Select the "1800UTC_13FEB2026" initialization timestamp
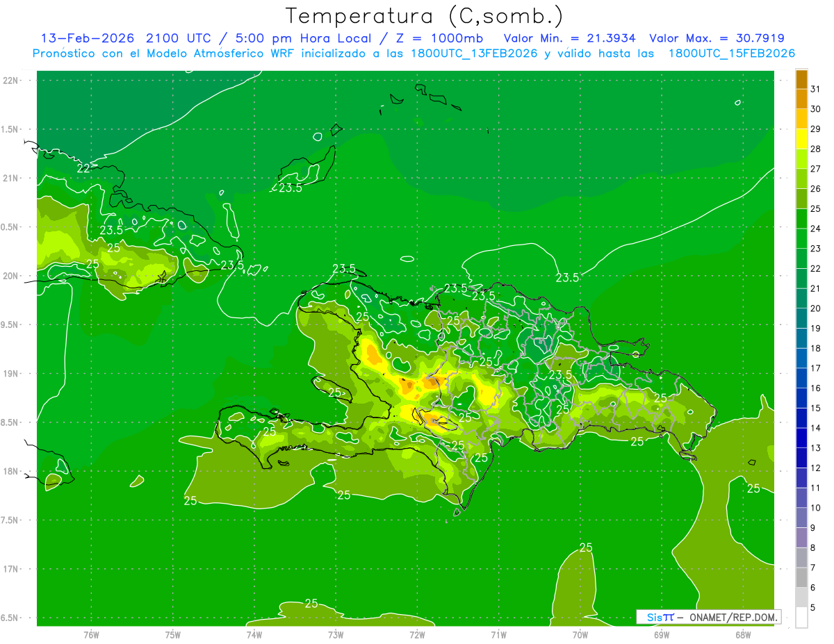 click(474, 53)
